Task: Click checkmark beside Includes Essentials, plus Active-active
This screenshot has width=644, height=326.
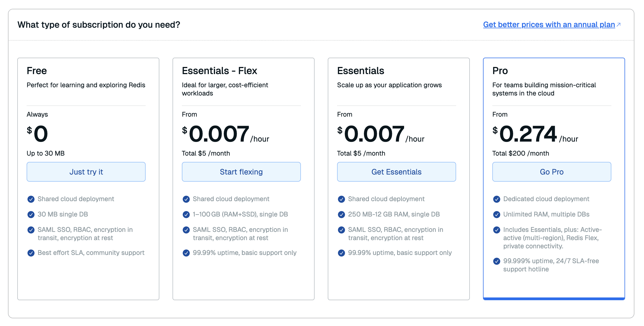Action: click(x=497, y=230)
